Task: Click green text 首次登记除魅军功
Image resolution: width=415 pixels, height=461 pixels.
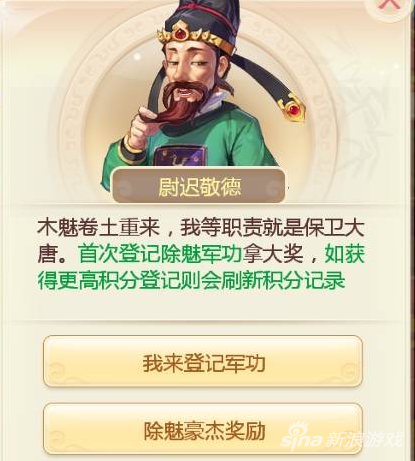Action: click(160, 254)
